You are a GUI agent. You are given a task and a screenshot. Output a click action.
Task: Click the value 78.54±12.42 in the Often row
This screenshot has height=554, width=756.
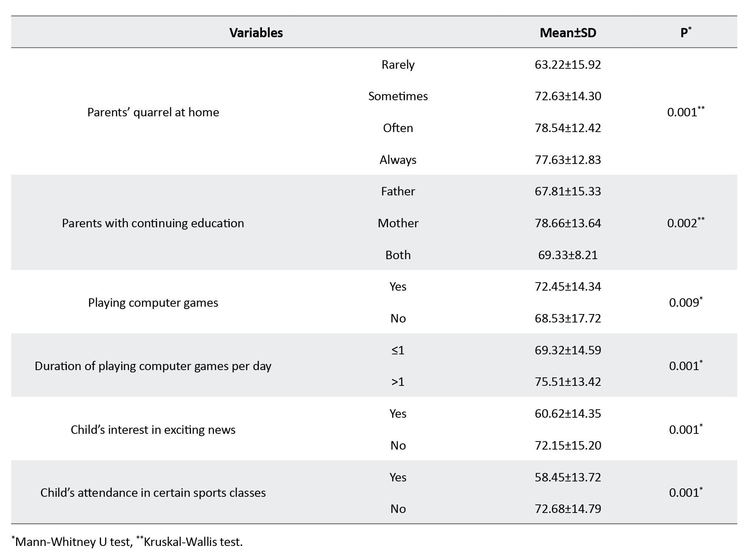(x=568, y=128)
